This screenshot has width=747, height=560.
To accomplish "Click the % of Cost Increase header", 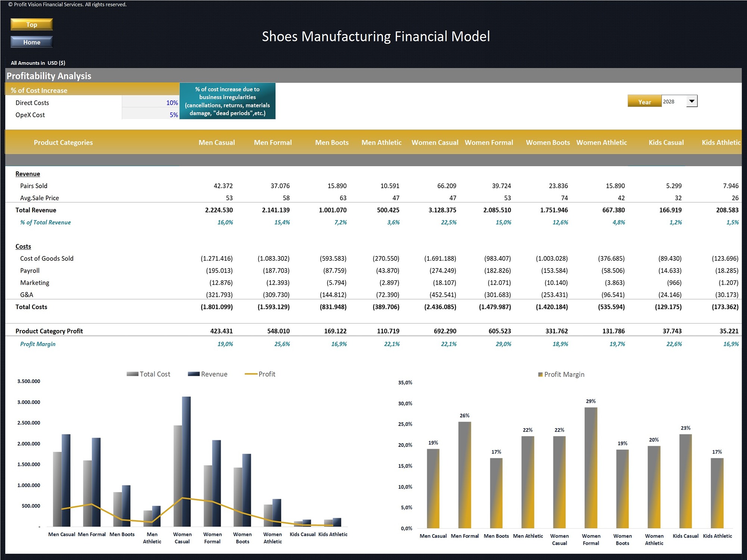I will 39,90.
